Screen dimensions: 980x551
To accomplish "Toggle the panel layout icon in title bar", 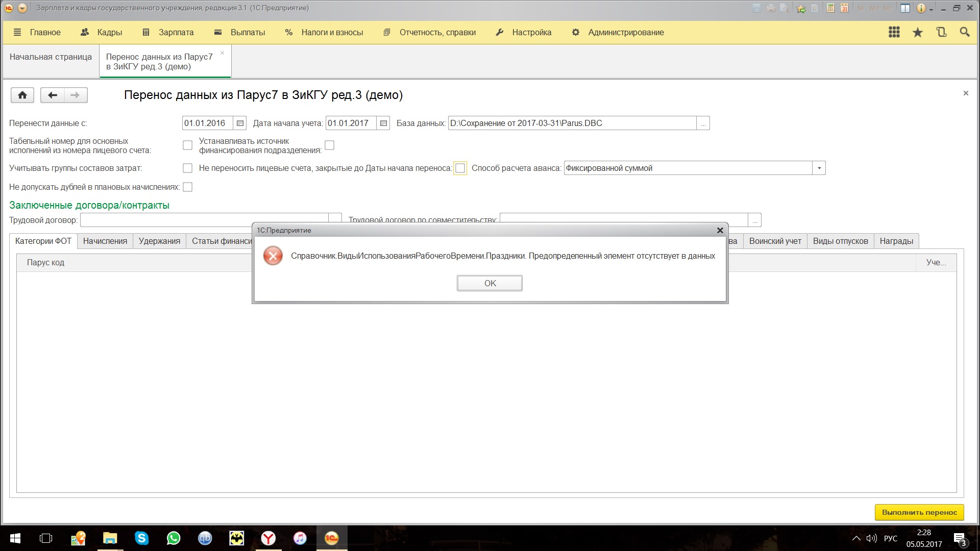I will 905,8.
